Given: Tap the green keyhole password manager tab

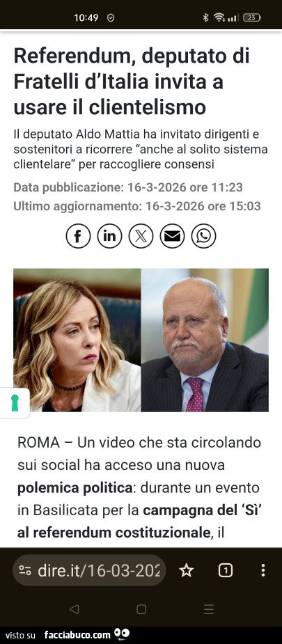Looking at the screenshot, I should (x=15, y=403).
